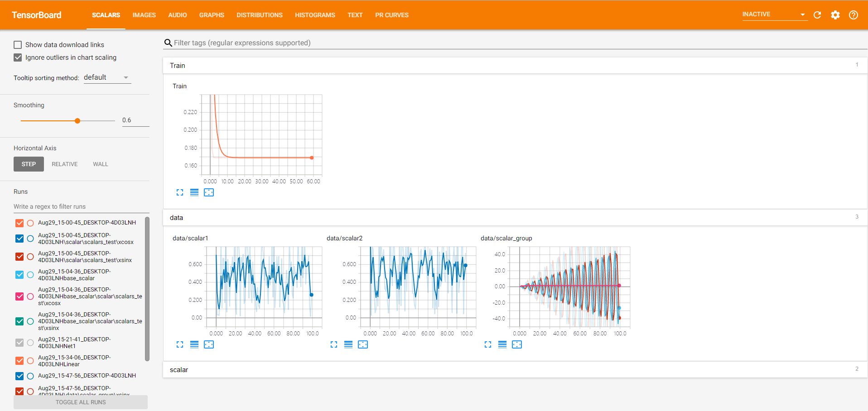Viewport: 868px width, 411px height.
Task: Toggle log scale on data/scalar2 chart
Action: [348, 344]
